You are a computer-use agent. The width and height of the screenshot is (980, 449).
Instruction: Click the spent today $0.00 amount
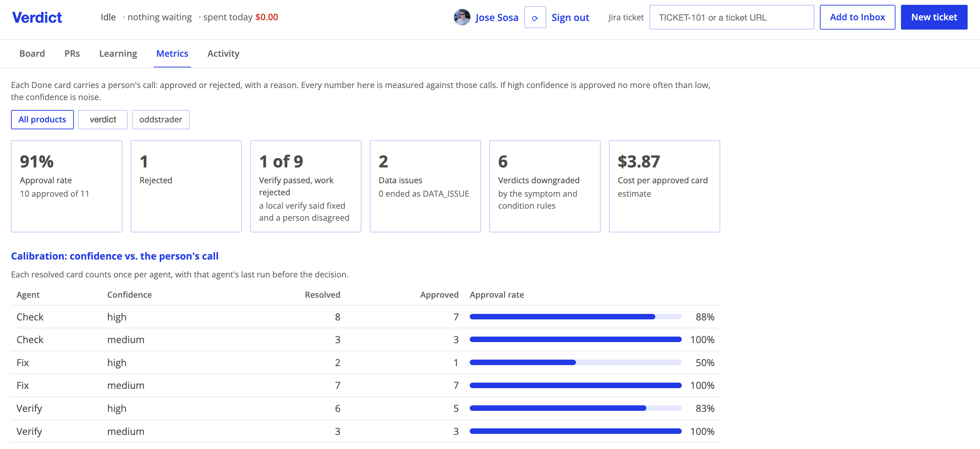click(x=266, y=17)
